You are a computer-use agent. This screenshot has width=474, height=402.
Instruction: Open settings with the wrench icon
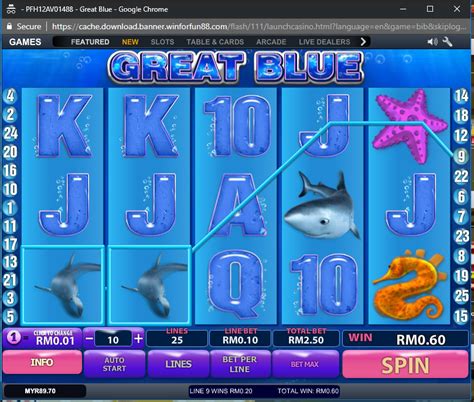447,42
